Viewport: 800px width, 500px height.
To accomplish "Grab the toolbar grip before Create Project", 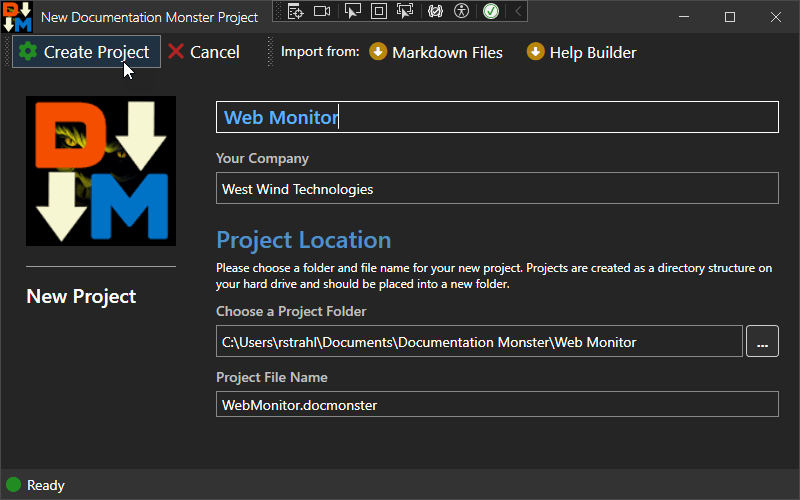I will pyautogui.click(x=7, y=52).
